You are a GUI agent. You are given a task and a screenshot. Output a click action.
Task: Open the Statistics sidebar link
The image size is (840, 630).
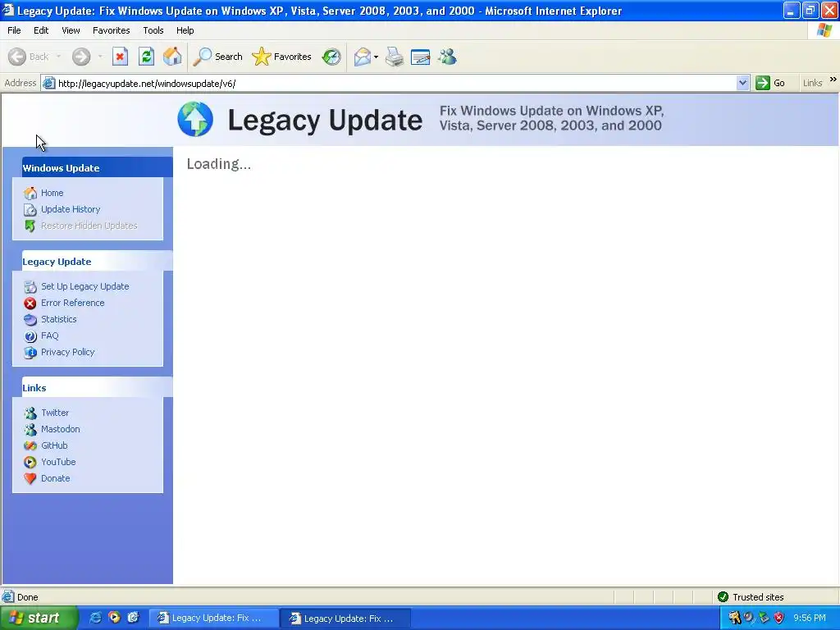click(x=58, y=319)
